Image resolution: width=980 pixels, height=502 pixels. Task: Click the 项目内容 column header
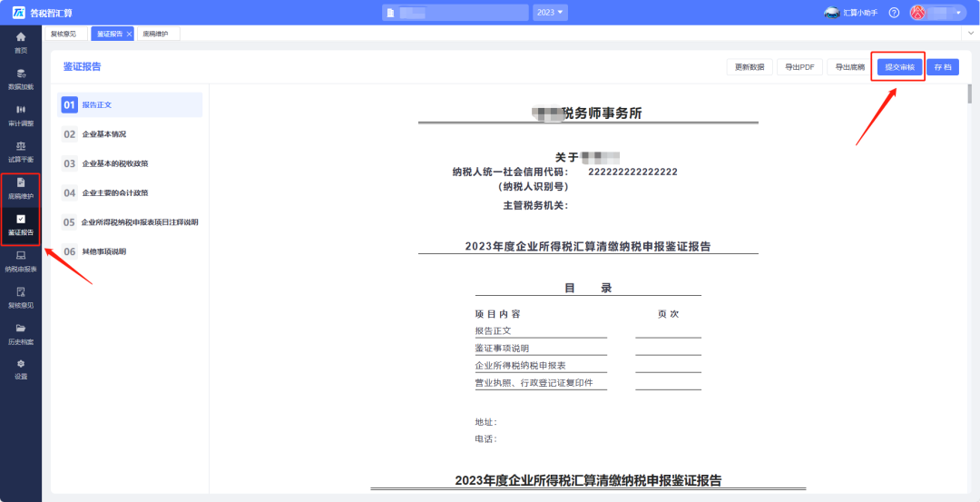pyautogui.click(x=497, y=314)
